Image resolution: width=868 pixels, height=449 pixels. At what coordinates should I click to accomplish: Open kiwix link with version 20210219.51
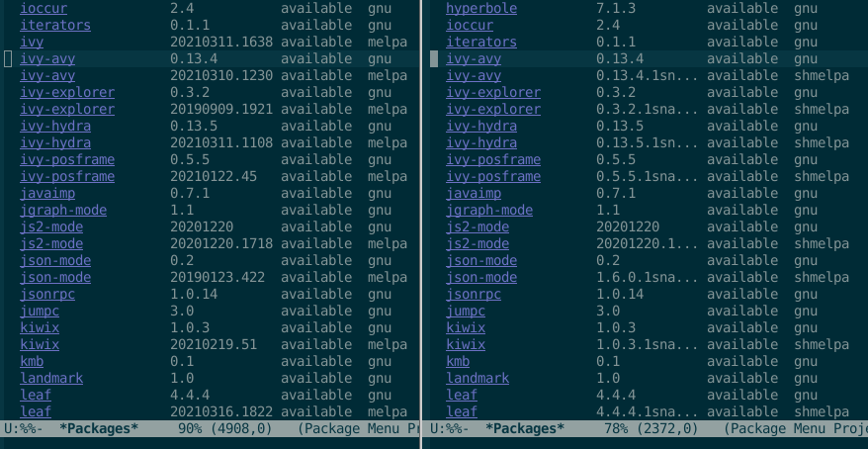(40, 344)
